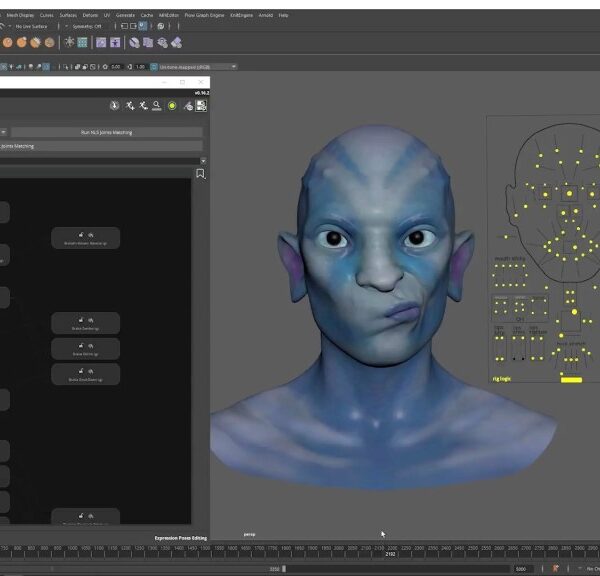Select the center eye look-at control square
Viewport: 600px width, 576px height.
pyautogui.click(x=569, y=194)
